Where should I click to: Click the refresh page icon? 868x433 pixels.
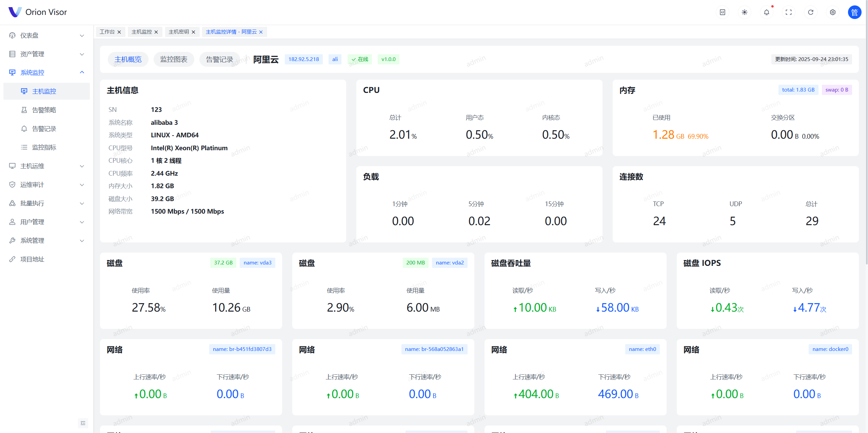(811, 12)
